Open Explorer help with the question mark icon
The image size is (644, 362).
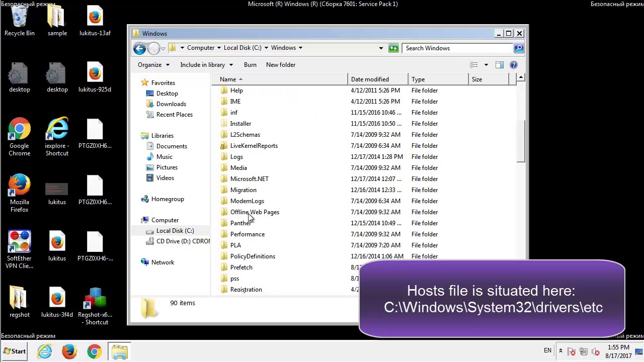pos(514,65)
